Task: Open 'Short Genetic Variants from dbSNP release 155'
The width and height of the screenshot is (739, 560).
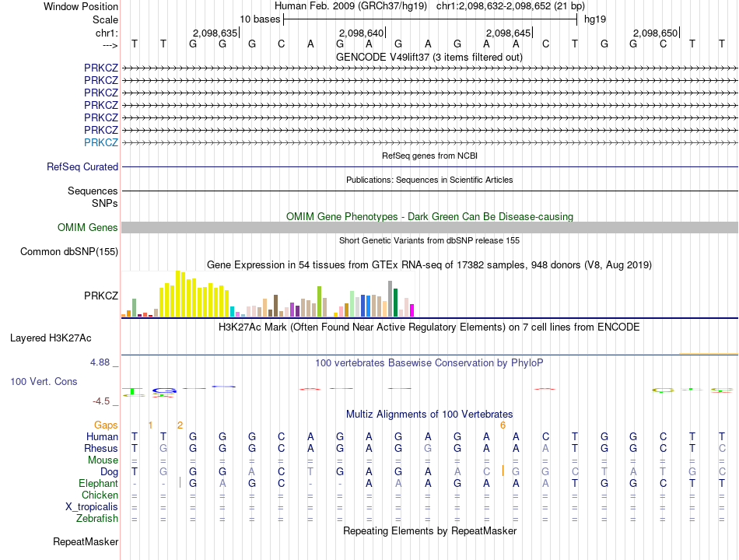Action: 429,240
